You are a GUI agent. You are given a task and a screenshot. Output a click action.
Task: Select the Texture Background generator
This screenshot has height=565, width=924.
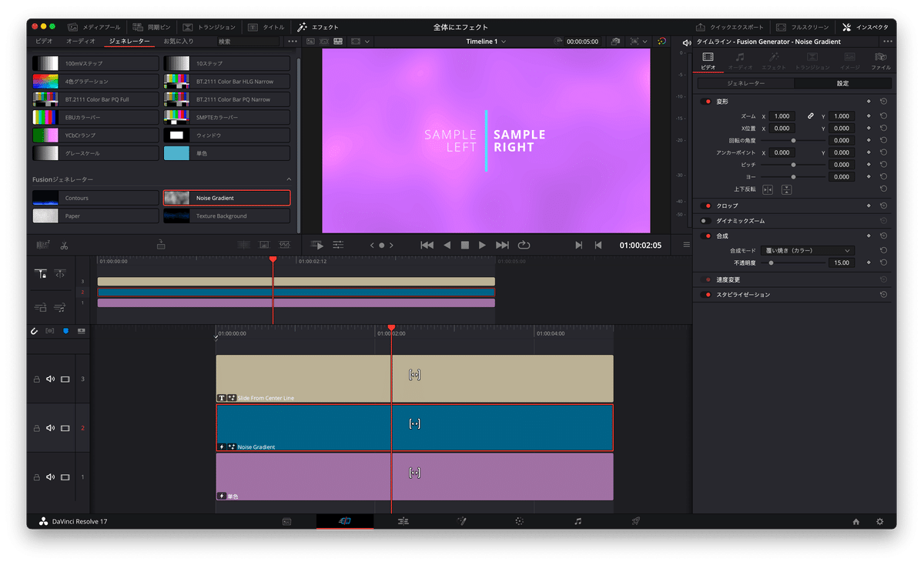click(x=226, y=216)
